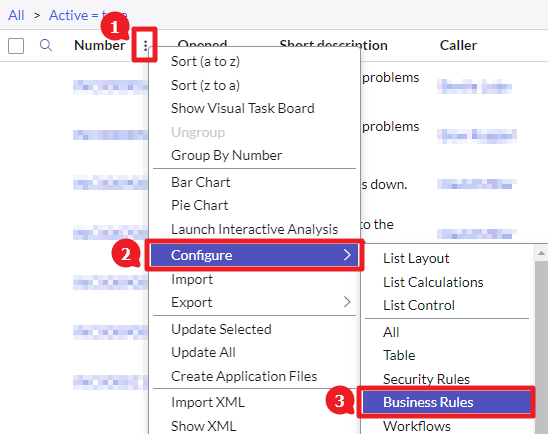The image size is (548, 434).
Task: Toggle the select-all rows checkbox
Action: point(16,46)
